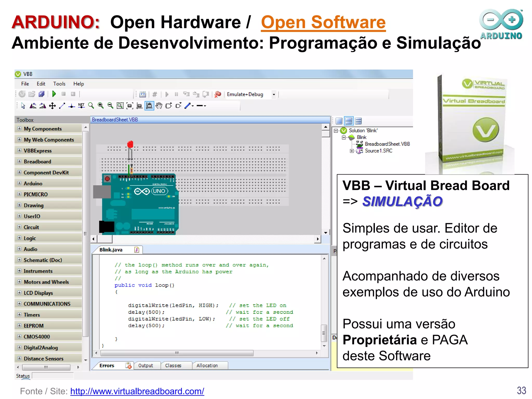532x399 pixels.
Task: Click the plain magnifier zoom icon
Action: click(91, 106)
